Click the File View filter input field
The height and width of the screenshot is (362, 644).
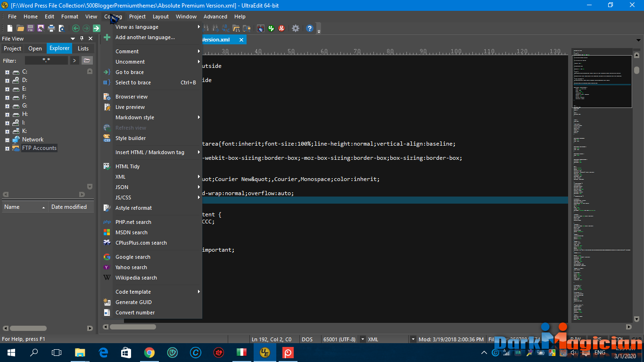tap(46, 60)
